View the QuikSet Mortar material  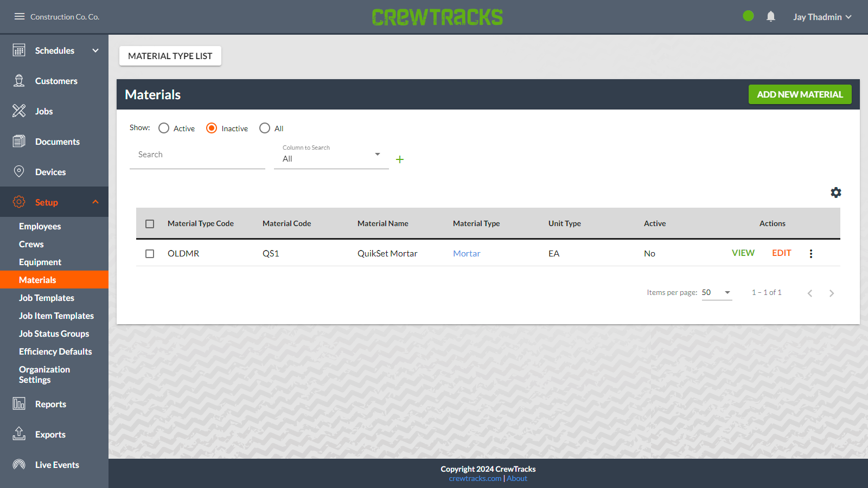coord(743,253)
